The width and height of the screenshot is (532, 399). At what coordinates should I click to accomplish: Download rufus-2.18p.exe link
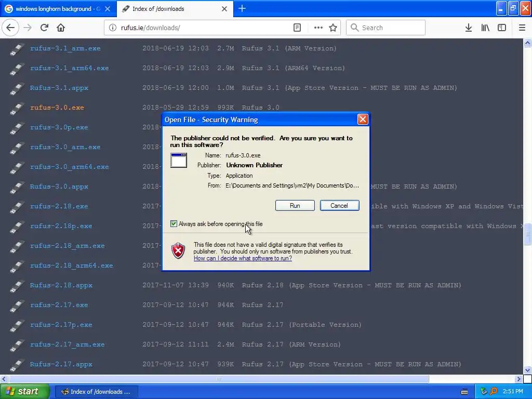(x=61, y=226)
